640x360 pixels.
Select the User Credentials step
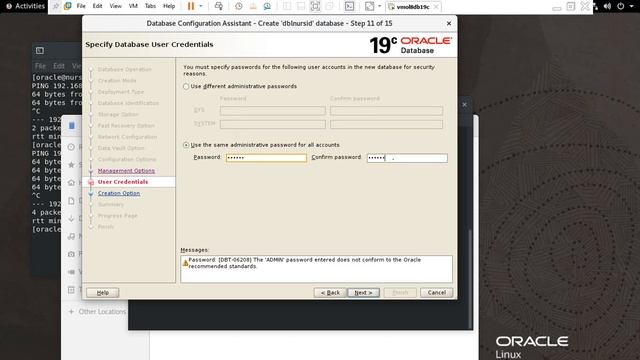tap(123, 182)
